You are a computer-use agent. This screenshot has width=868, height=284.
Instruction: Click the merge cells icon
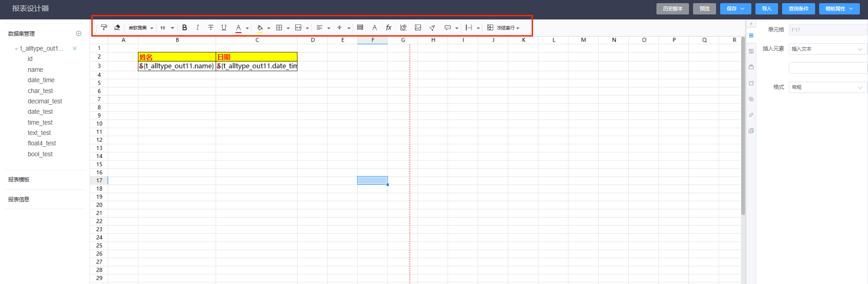click(x=298, y=28)
